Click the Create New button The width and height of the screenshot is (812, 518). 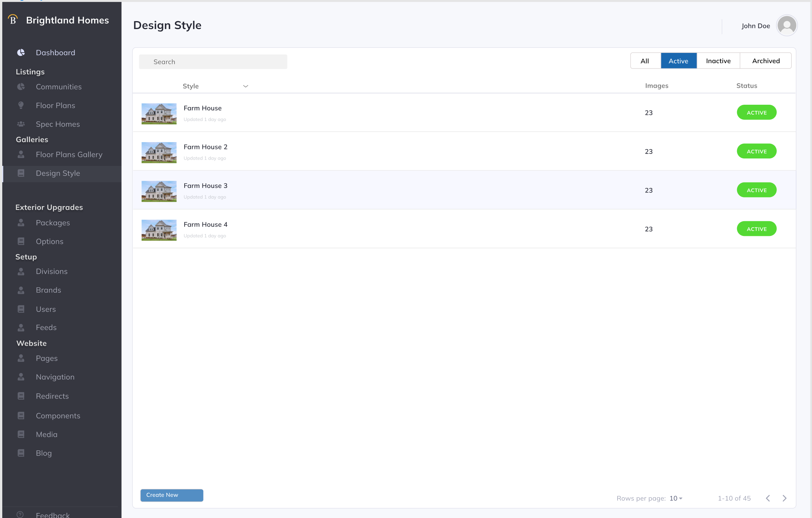pyautogui.click(x=171, y=495)
